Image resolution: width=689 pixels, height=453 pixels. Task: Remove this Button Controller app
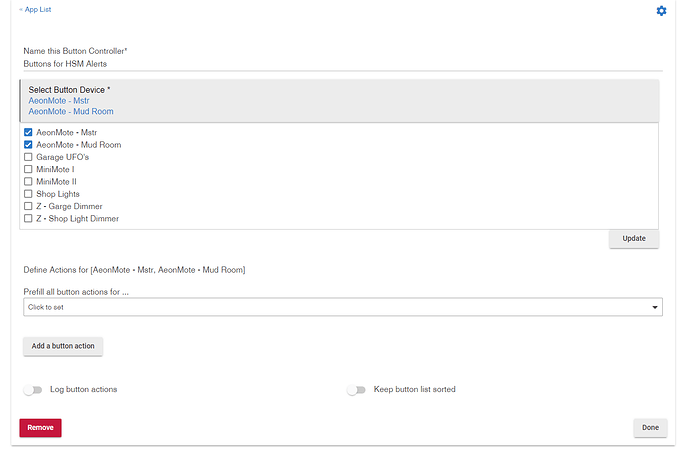[x=40, y=428]
